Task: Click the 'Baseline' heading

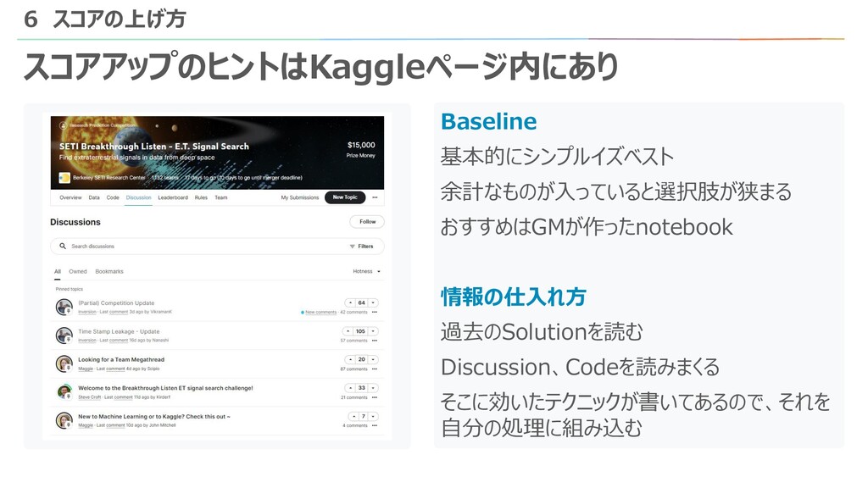Action: pyautogui.click(x=489, y=122)
